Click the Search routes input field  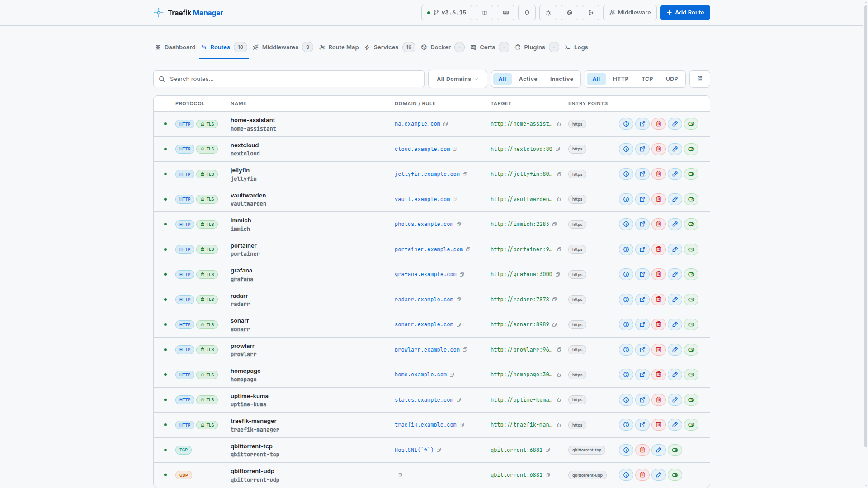(x=289, y=79)
